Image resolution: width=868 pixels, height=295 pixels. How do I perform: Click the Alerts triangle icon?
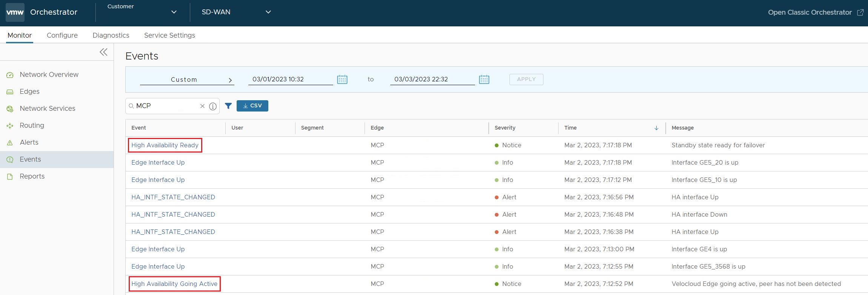[x=10, y=143]
